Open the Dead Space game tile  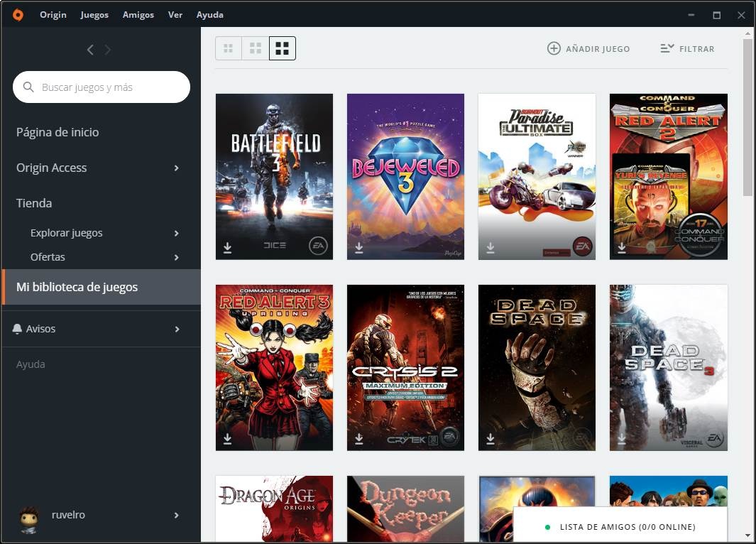(x=537, y=367)
